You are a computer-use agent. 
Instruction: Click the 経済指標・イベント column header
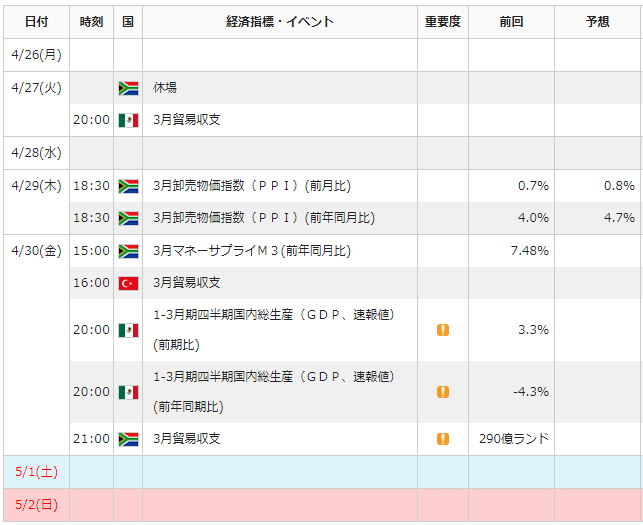pyautogui.click(x=280, y=21)
